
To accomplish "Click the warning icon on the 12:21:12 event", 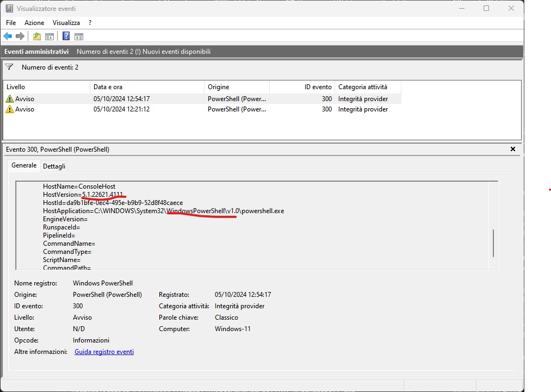I will (x=10, y=109).
